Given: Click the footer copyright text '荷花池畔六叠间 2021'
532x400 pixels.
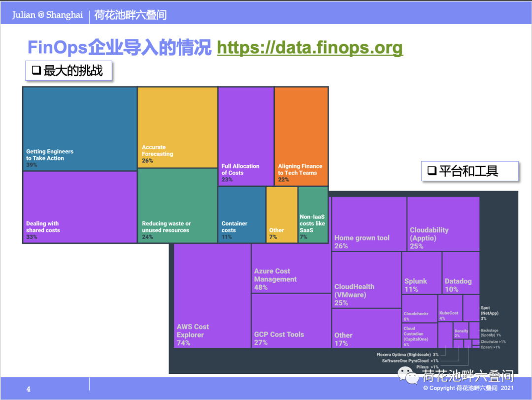Looking at the screenshot, I should tap(485, 388).
